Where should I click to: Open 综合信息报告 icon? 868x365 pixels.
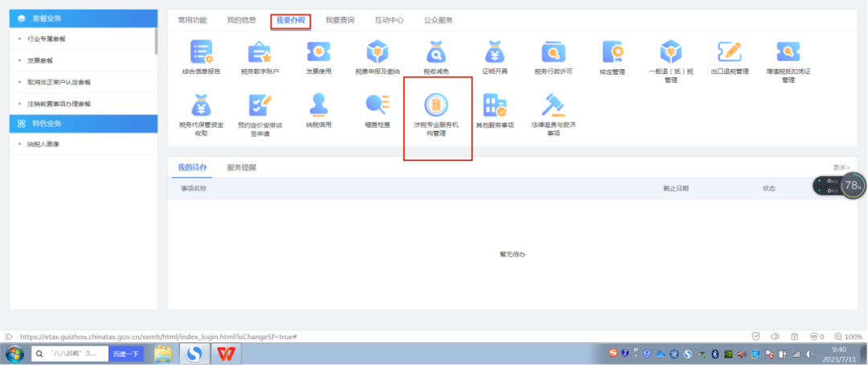200,52
